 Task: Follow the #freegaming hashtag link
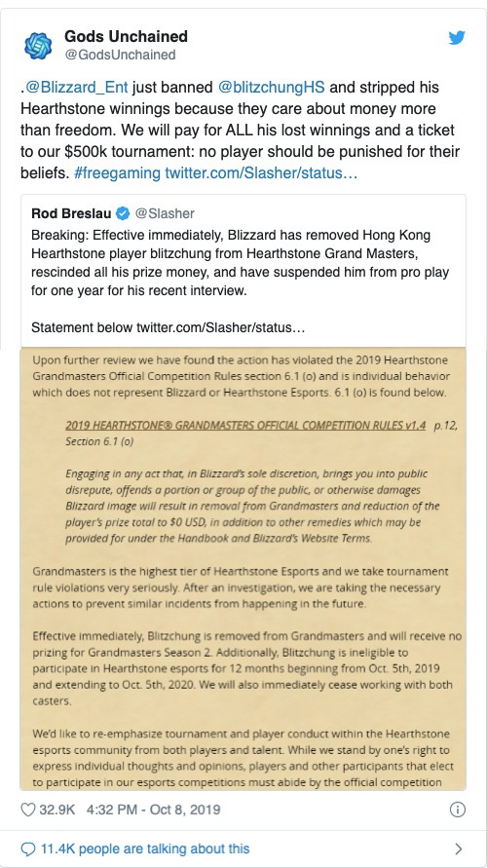[116, 173]
